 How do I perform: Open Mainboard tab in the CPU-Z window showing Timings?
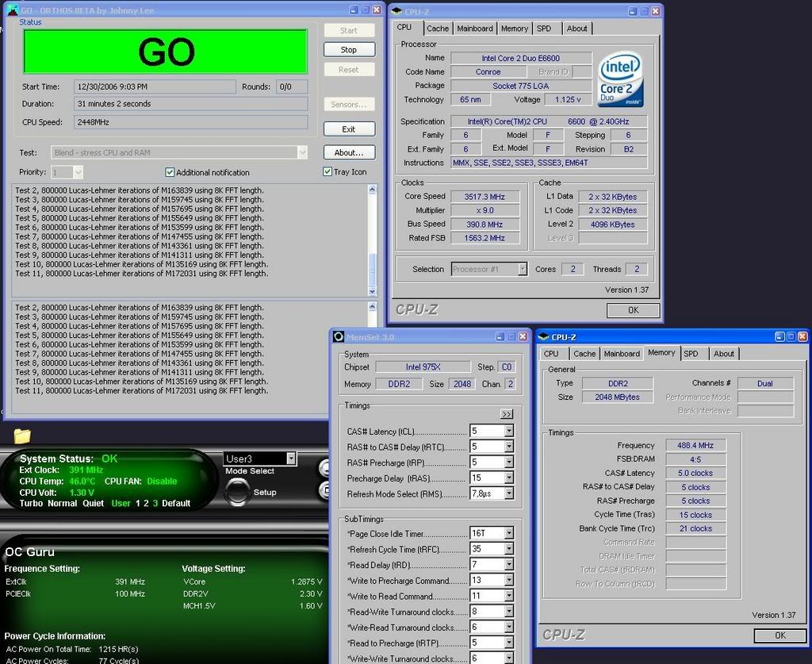click(x=622, y=353)
